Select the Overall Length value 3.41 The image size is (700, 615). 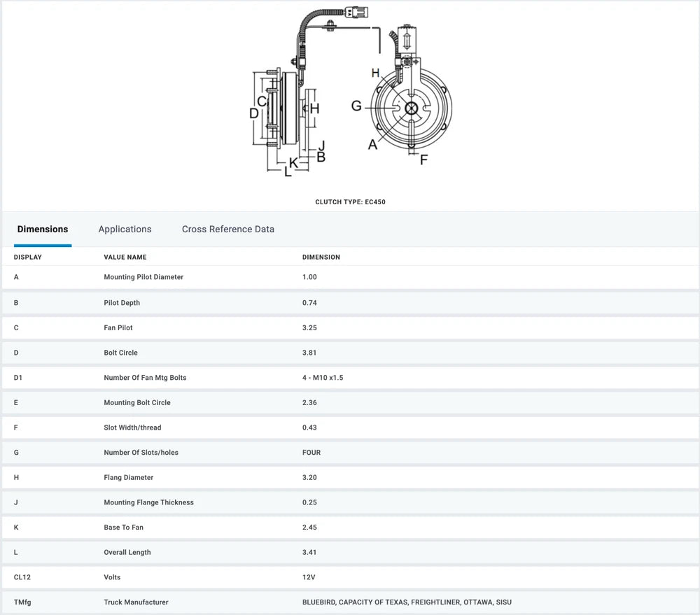(309, 553)
